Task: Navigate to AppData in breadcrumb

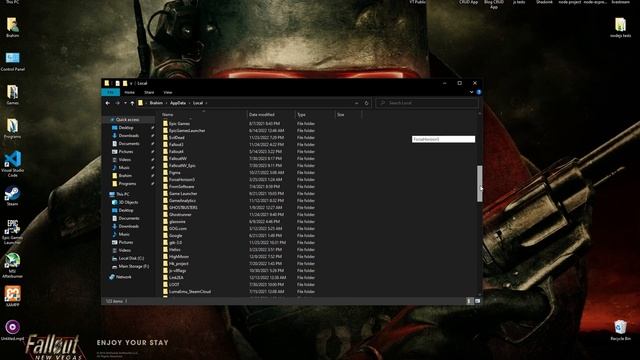Action: pos(178,103)
